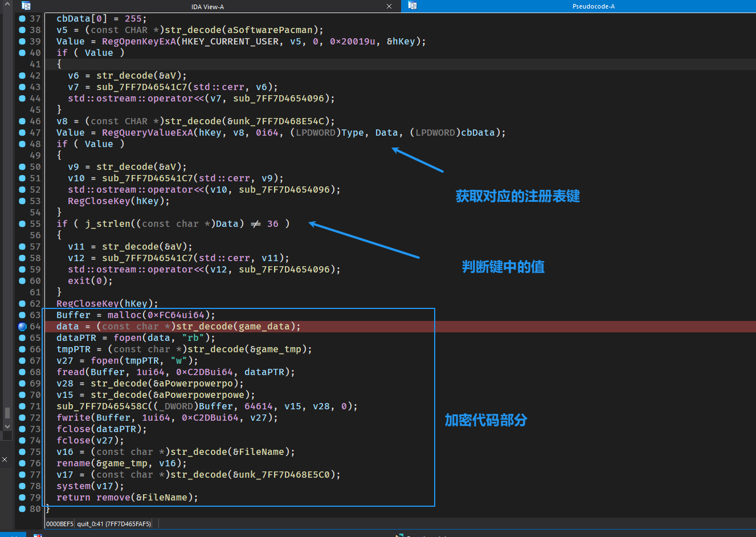The height and width of the screenshot is (537, 756).
Task: Click remove(&FileName) on line 79
Action: tap(145, 498)
